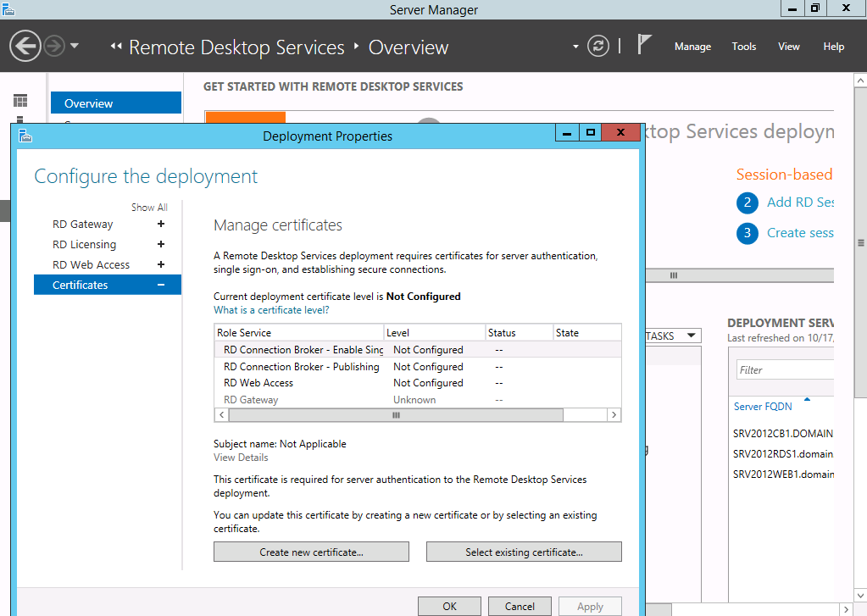Click the dashboard grid icon in the sidebar
Viewport: 867px width, 616px height.
(20, 101)
